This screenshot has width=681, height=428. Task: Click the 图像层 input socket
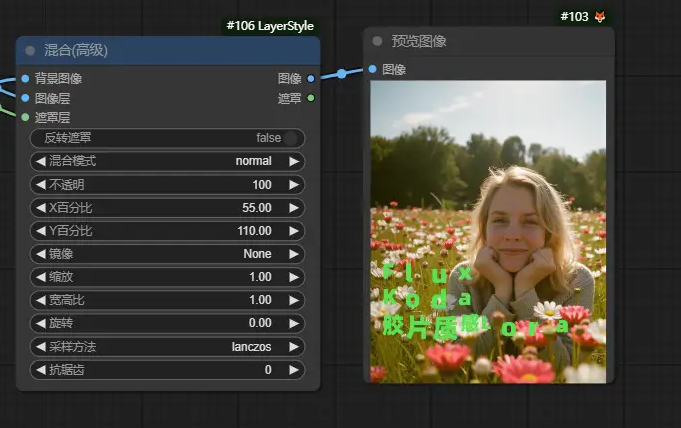point(25,98)
